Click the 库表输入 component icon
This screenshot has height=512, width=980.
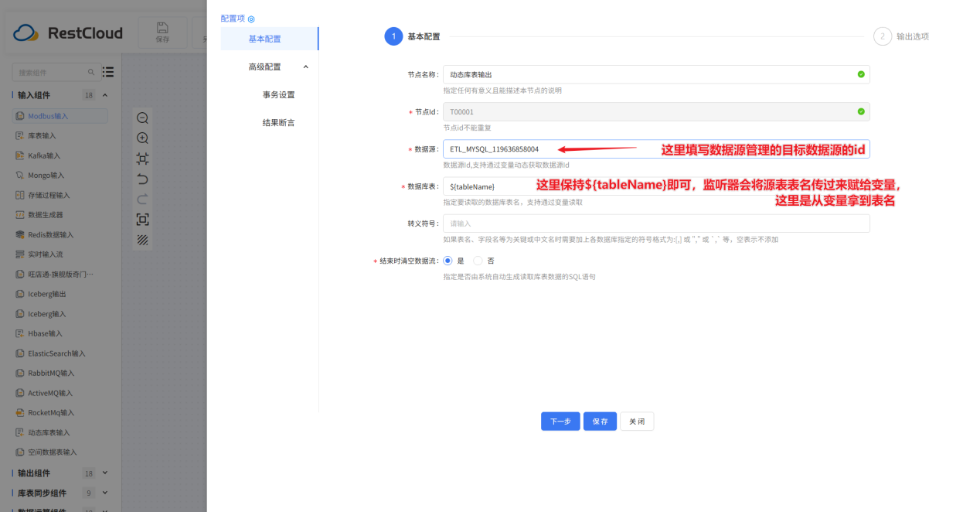pyautogui.click(x=21, y=135)
